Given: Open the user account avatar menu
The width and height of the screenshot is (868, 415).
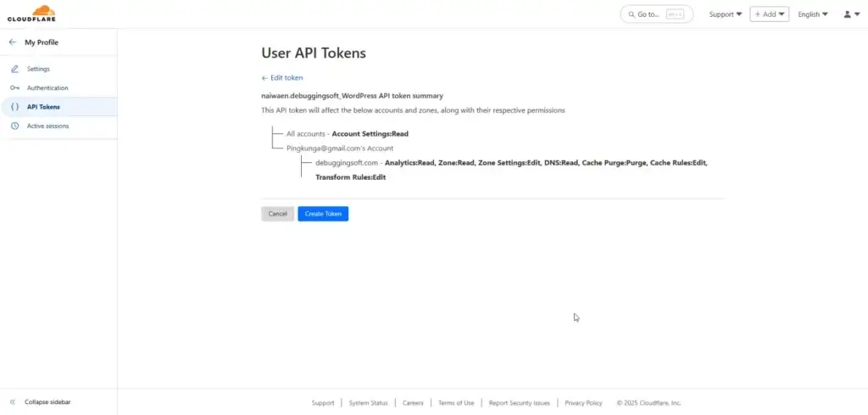Looking at the screenshot, I should (851, 14).
